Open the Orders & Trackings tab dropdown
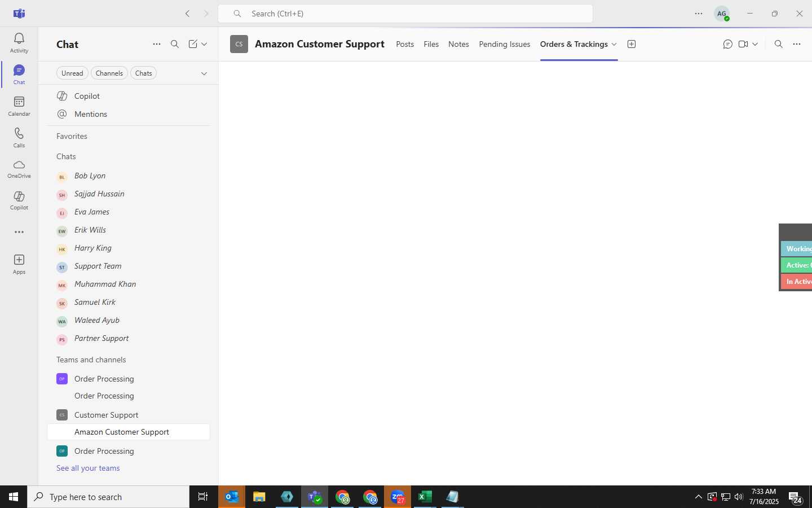 [614, 44]
